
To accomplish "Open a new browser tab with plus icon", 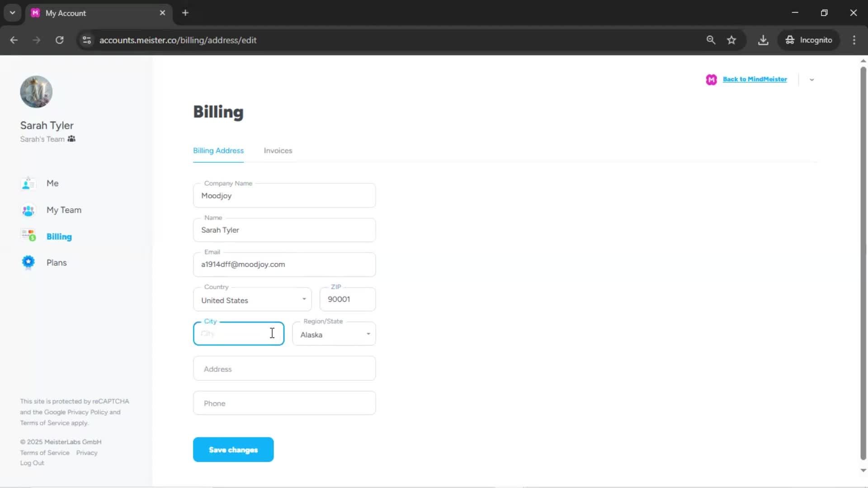I will pos(185,13).
